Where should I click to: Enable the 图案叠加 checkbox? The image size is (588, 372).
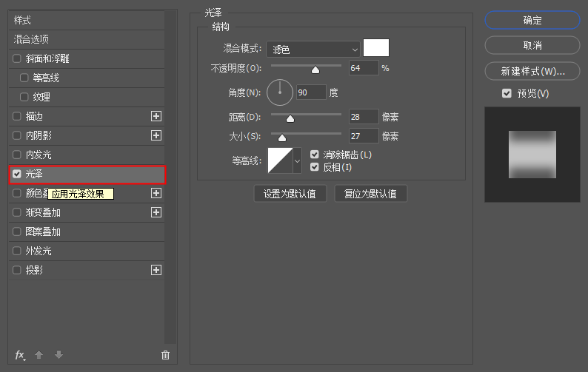tap(17, 231)
